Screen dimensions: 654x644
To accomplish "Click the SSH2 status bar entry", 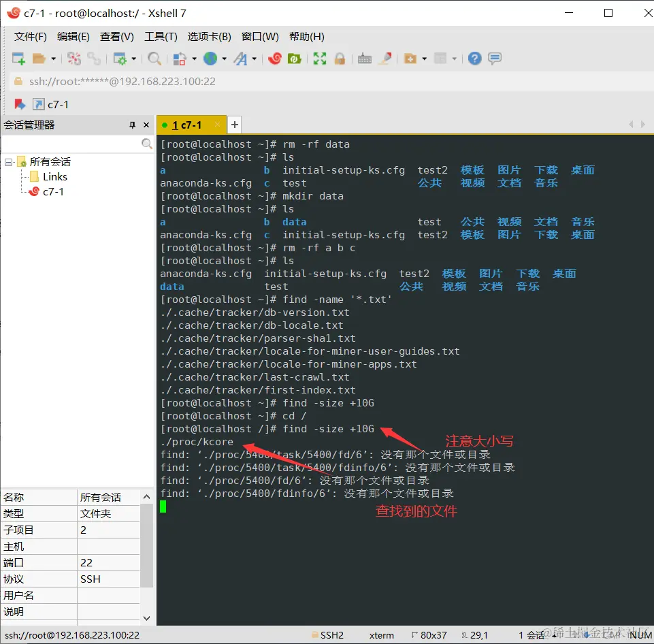I will click(328, 635).
